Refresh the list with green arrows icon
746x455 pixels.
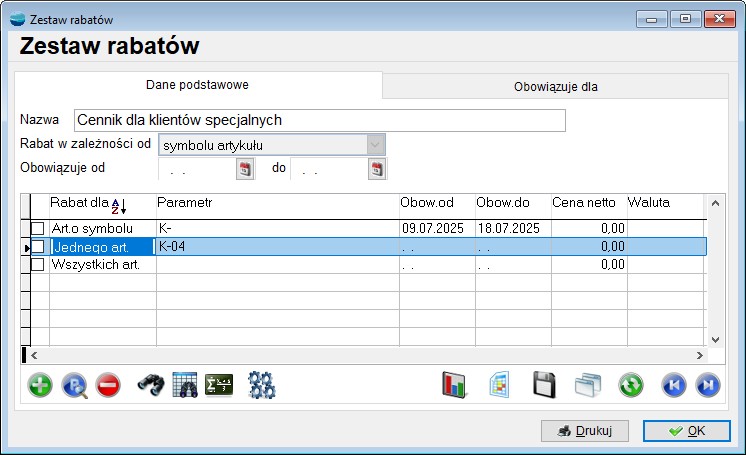pyautogui.click(x=631, y=385)
